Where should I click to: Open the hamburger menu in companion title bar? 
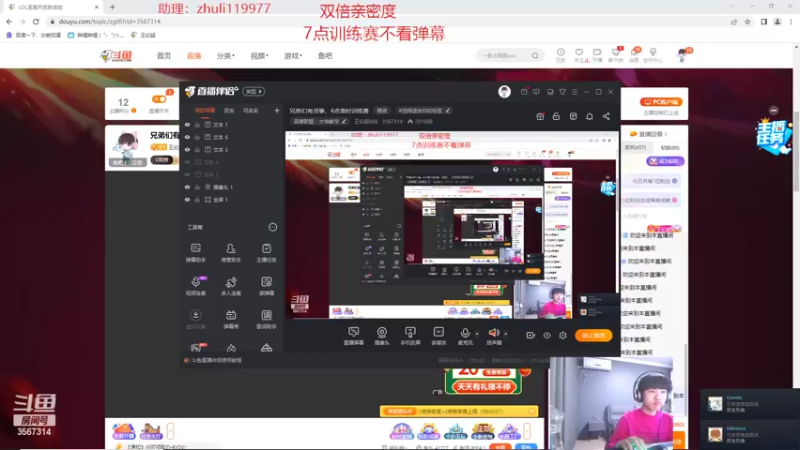click(x=574, y=92)
